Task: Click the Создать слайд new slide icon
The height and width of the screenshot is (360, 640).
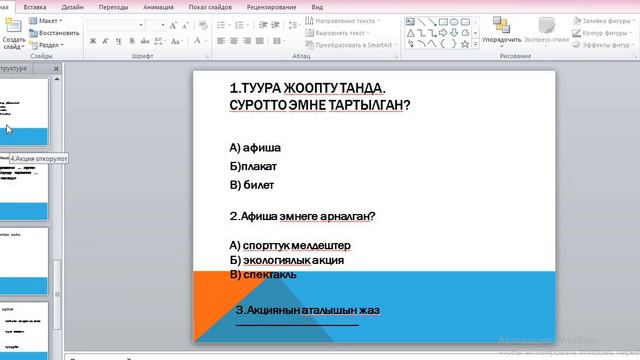Action: (12, 26)
